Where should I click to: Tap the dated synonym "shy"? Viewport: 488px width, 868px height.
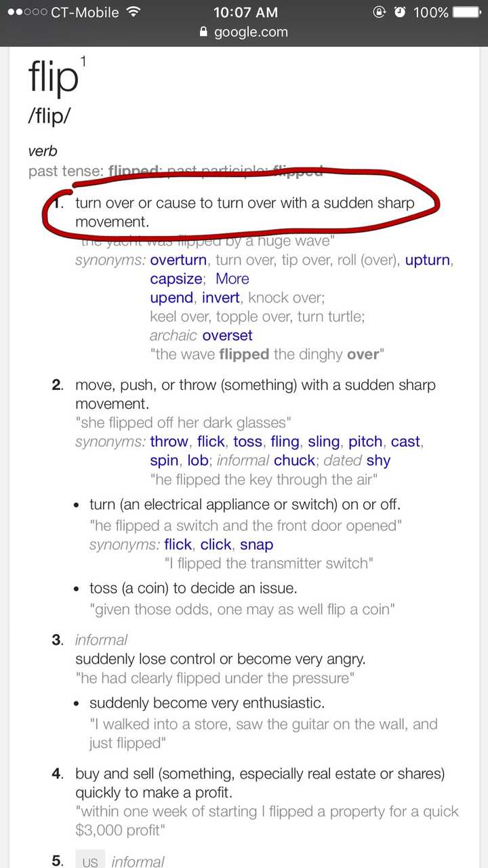click(x=378, y=460)
